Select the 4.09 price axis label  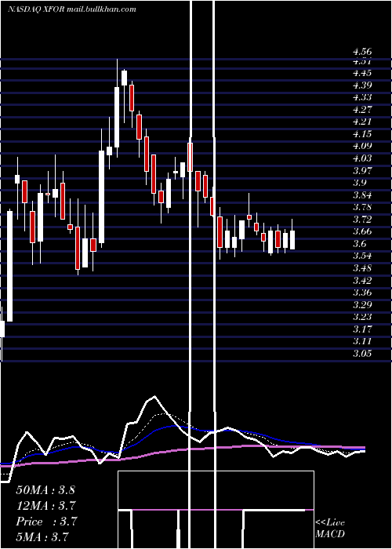tap(362, 146)
